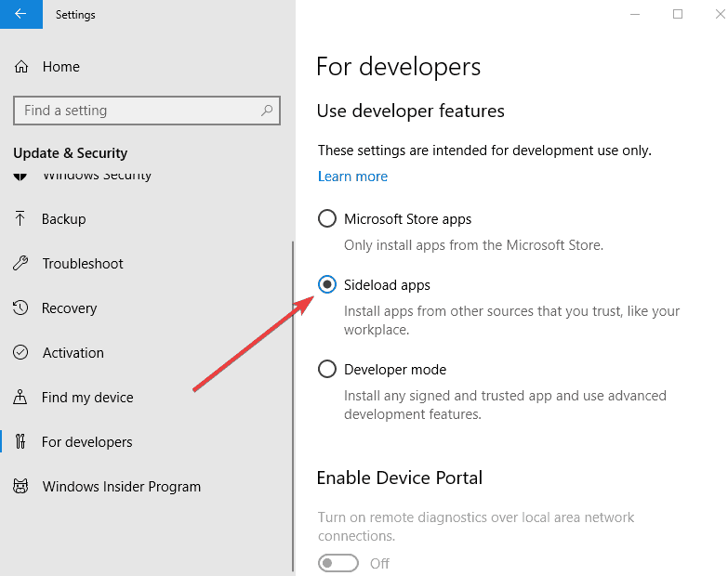Click the Recovery clock icon
Viewport: 728px width, 576px height.
pos(20,308)
